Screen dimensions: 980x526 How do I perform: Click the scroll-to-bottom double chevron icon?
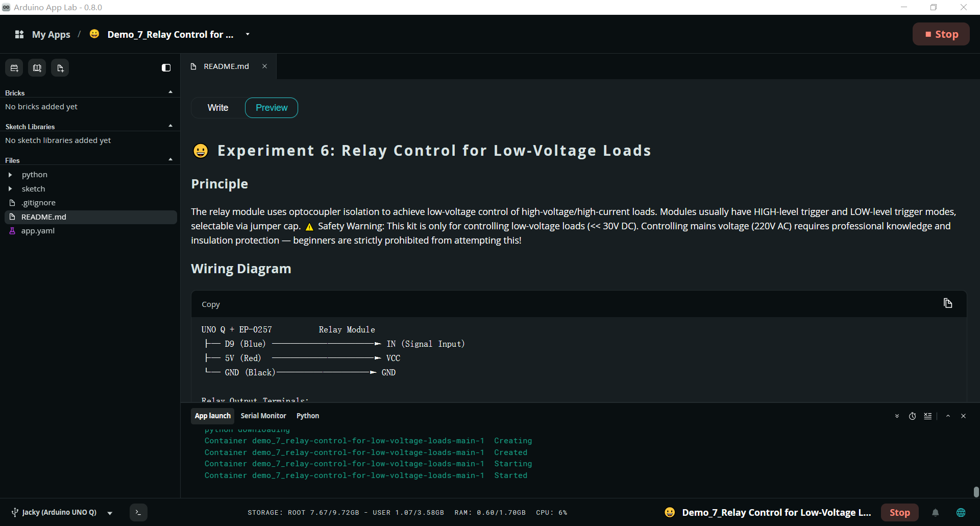pyautogui.click(x=897, y=416)
